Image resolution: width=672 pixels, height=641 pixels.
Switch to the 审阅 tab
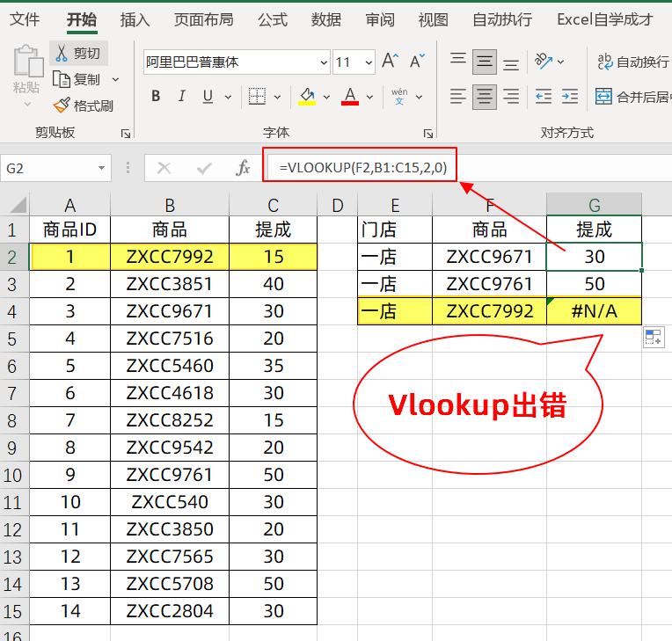[380, 19]
